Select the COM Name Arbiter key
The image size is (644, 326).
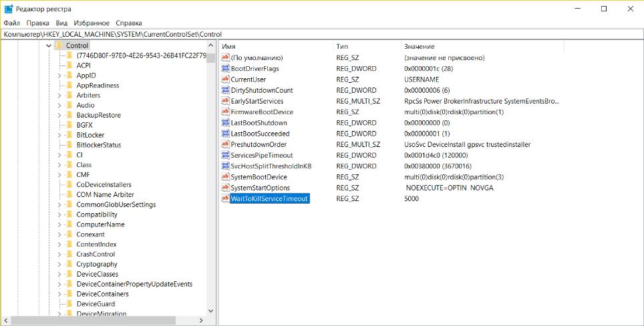[105, 194]
